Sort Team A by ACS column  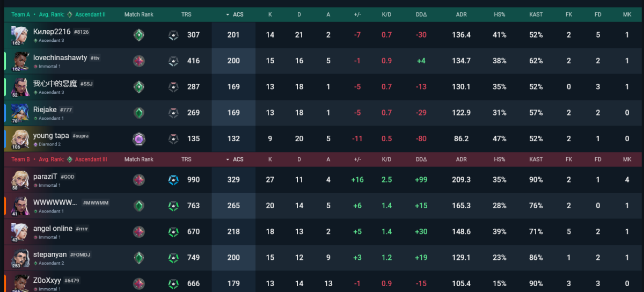tap(235, 14)
